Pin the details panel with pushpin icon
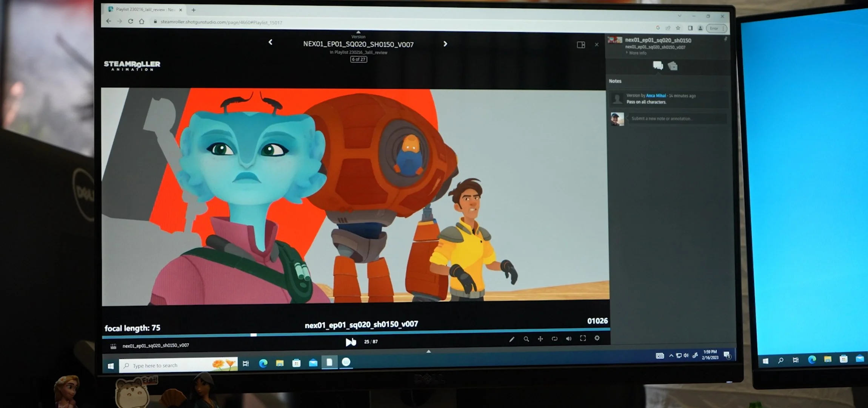Viewport: 868px width, 408px height. [x=725, y=39]
